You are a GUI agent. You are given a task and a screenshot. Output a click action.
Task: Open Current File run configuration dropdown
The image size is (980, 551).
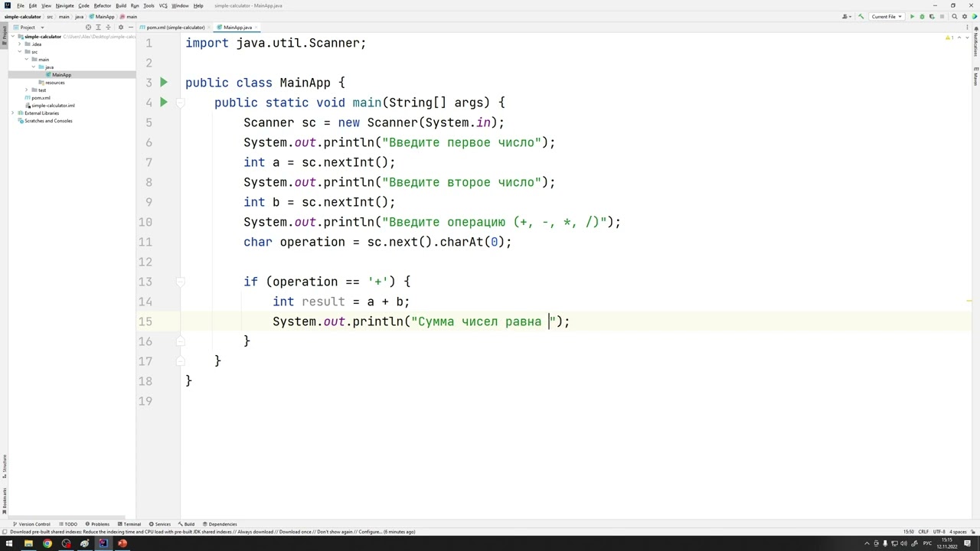[x=887, y=16]
